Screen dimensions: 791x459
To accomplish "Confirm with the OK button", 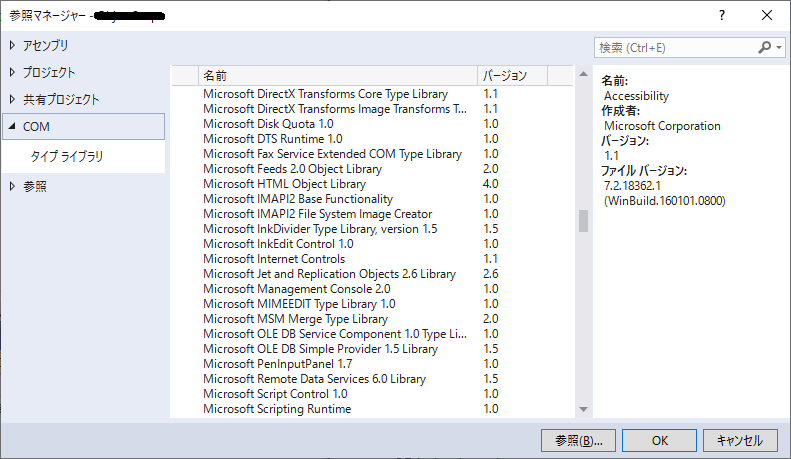I will coord(659,441).
